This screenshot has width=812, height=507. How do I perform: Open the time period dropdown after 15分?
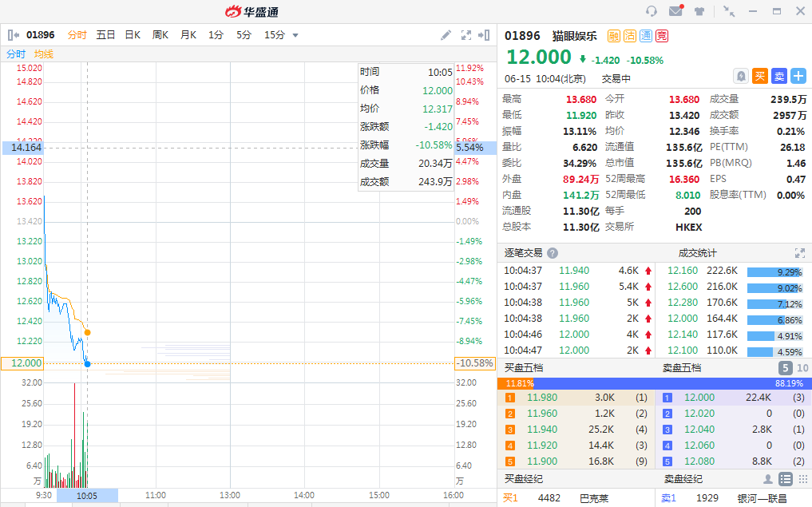(x=295, y=35)
